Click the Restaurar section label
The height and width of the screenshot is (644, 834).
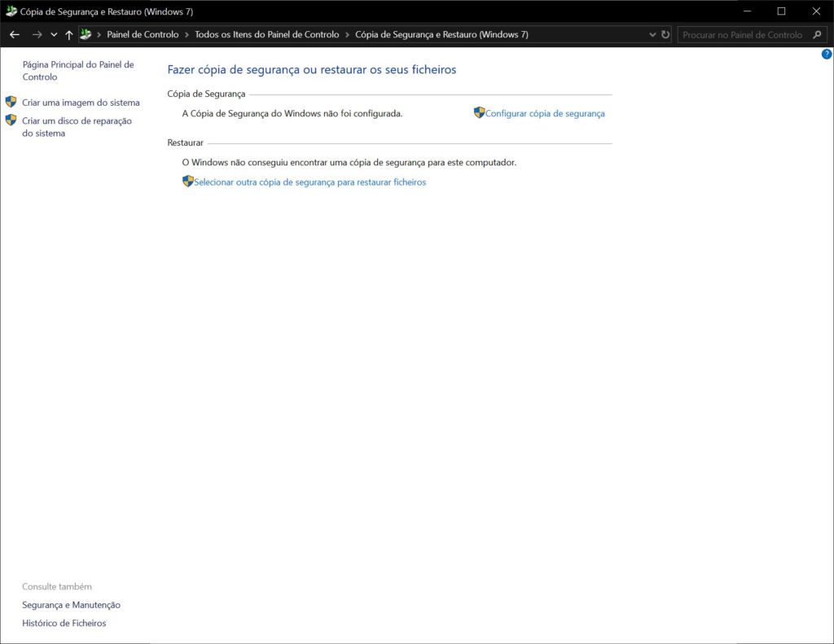[x=185, y=142]
